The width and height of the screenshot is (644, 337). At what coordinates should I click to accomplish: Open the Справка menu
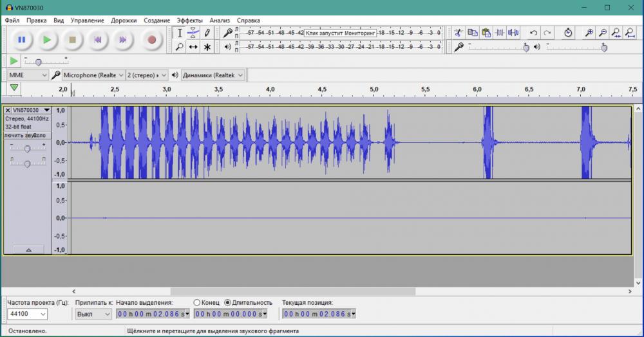(249, 20)
